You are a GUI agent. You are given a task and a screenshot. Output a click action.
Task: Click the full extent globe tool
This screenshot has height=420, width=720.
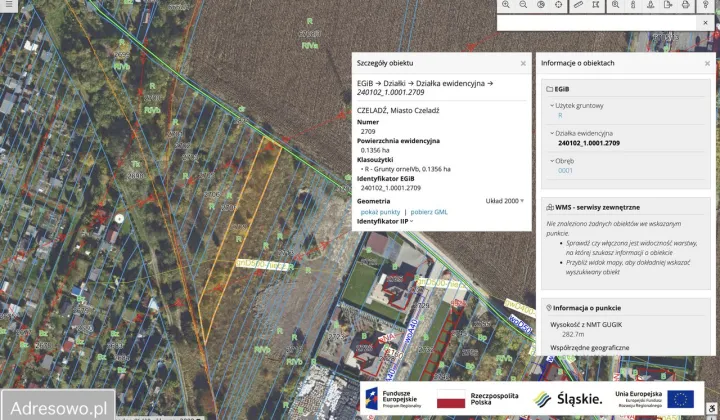[x=541, y=5]
